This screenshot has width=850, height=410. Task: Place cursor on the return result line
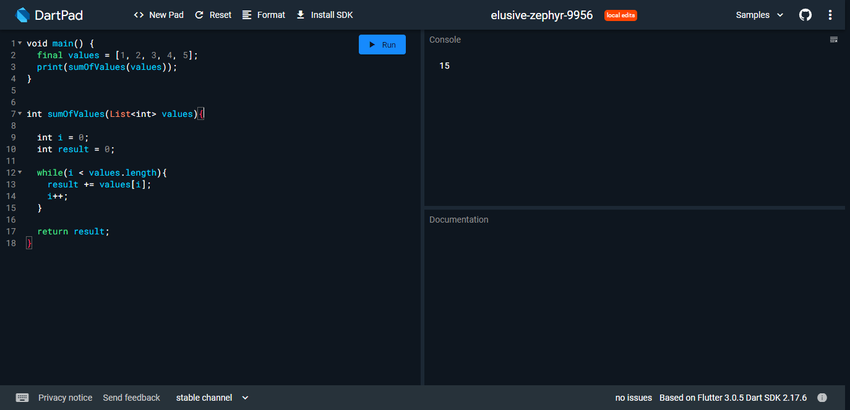[72, 231]
